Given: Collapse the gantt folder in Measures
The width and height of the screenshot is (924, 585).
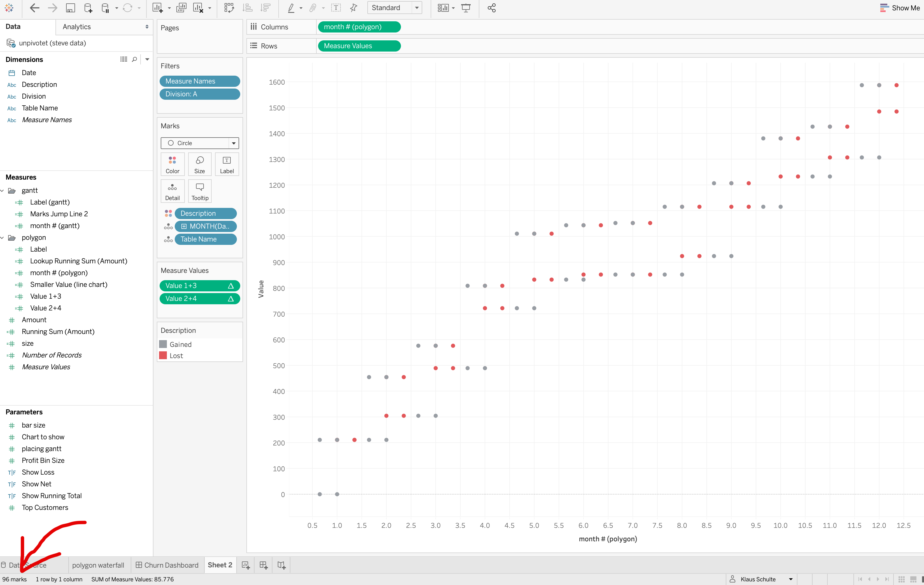Looking at the screenshot, I should click(2, 191).
